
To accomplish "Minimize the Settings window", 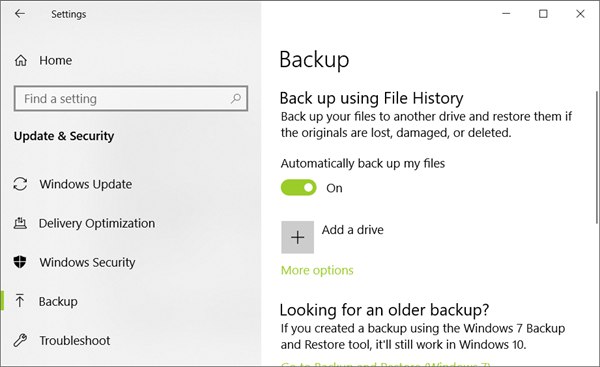I will pos(506,14).
